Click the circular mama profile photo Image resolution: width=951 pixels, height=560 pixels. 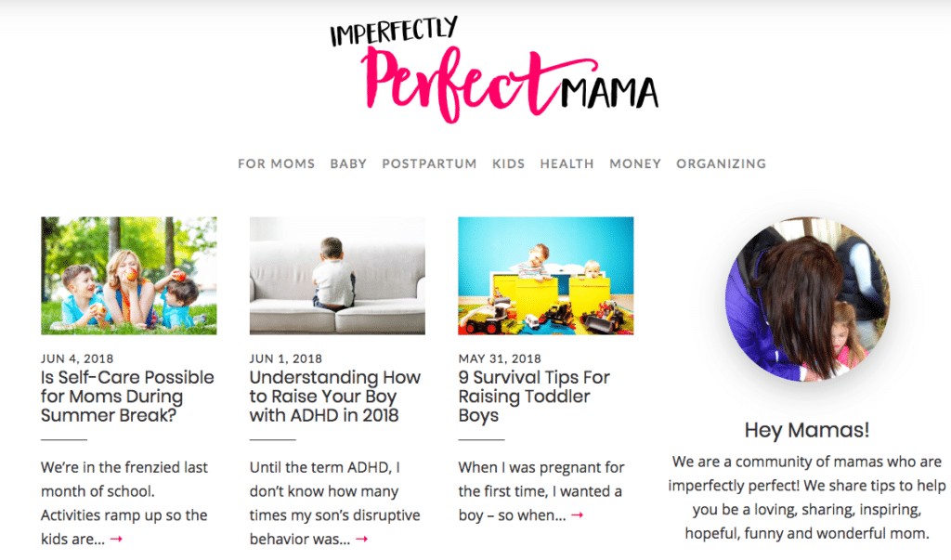[x=806, y=301]
